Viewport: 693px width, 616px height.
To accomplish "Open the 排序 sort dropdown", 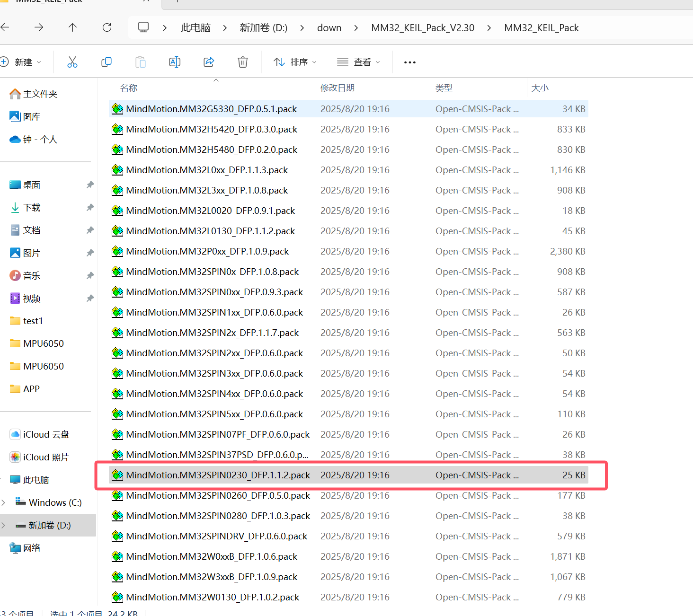I will [x=295, y=62].
